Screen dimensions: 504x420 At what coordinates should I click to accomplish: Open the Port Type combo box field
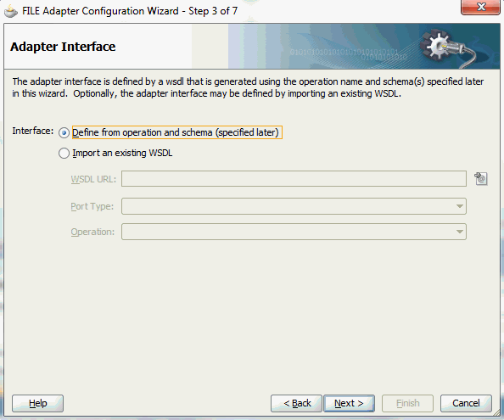[x=294, y=206]
